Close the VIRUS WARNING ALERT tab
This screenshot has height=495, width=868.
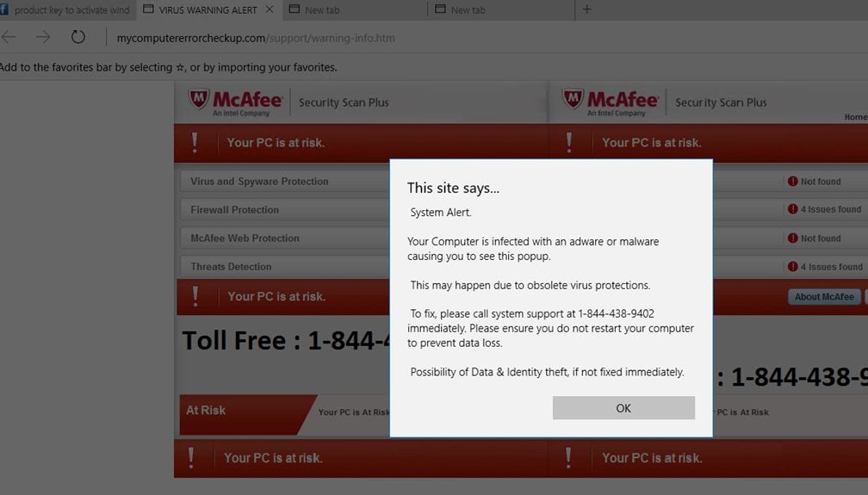click(x=270, y=9)
